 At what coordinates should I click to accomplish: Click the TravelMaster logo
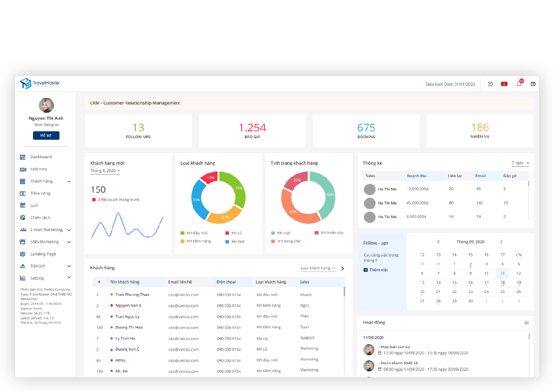click(40, 83)
